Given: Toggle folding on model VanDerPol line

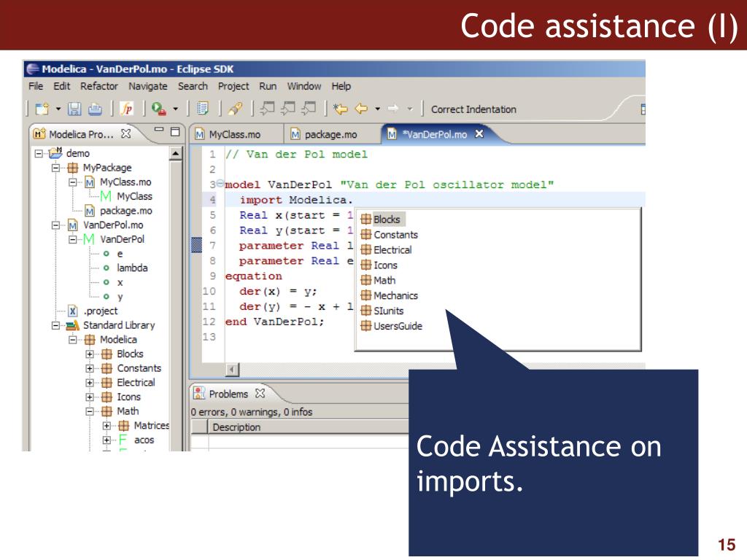Looking at the screenshot, I should click(x=220, y=183).
